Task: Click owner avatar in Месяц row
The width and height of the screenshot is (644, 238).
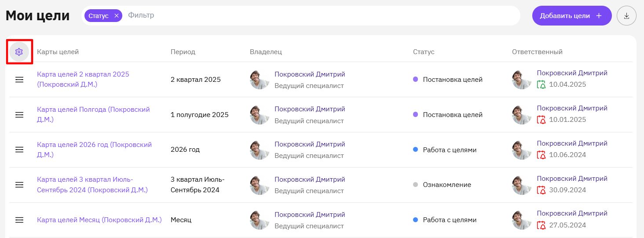Action: click(x=260, y=220)
